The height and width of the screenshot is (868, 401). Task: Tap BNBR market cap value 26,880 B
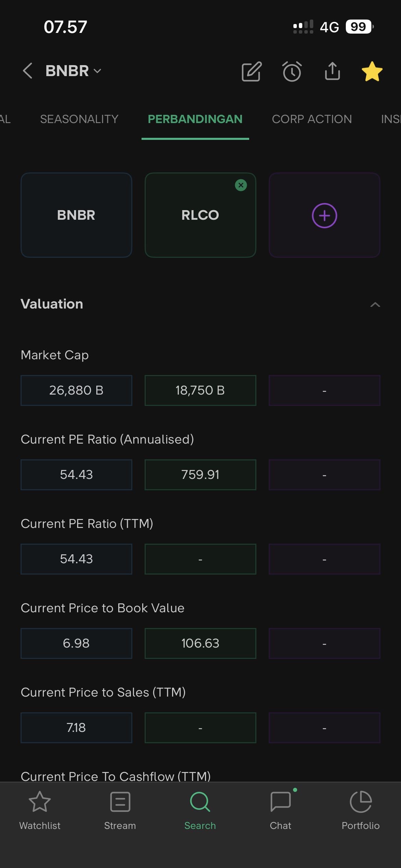(76, 390)
